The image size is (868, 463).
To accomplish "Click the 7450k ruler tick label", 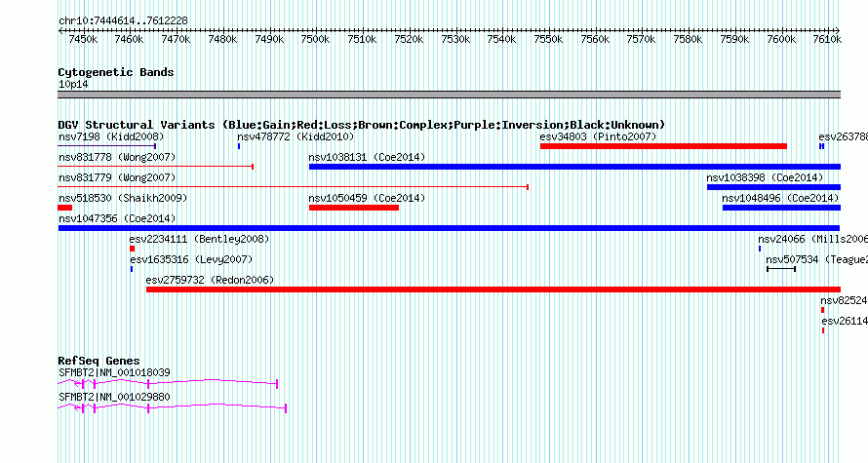I will point(83,39).
